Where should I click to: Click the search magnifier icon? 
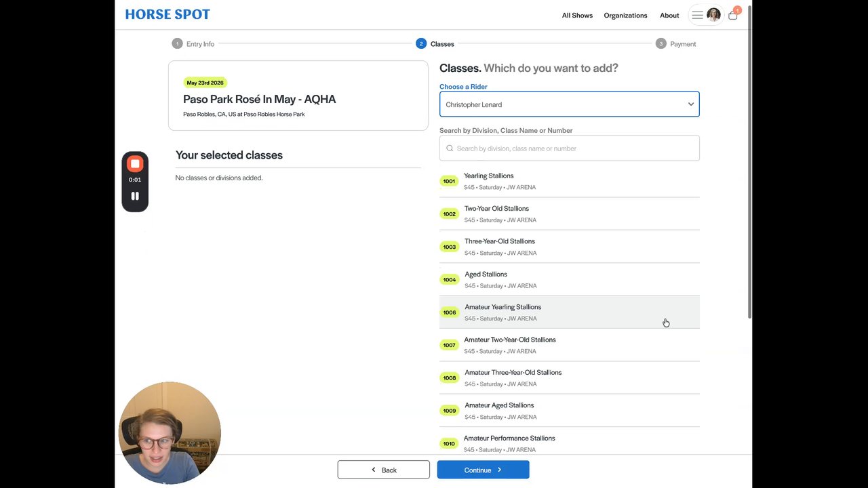click(x=450, y=148)
